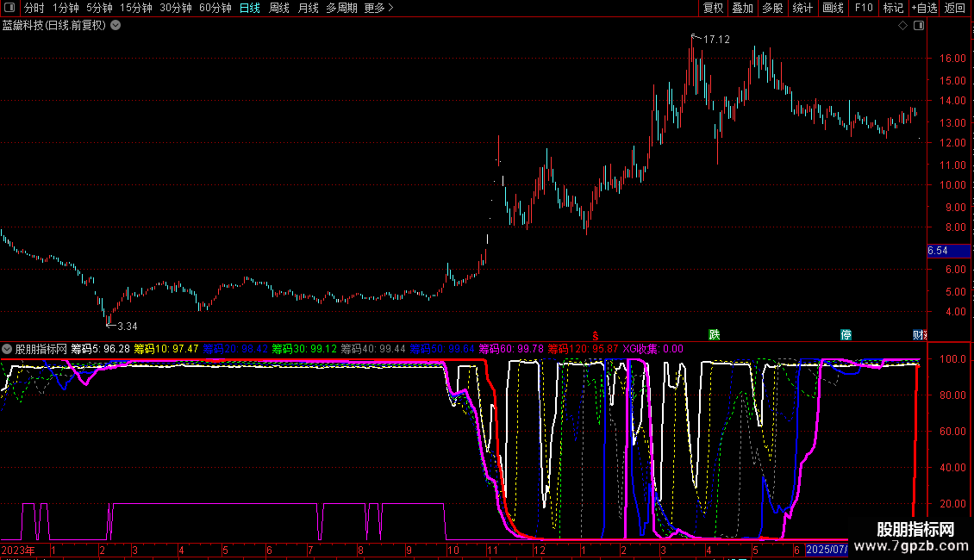The height and width of the screenshot is (560, 974).
Task: Toggle the left sidebar panel icon
Action: (x=9, y=8)
